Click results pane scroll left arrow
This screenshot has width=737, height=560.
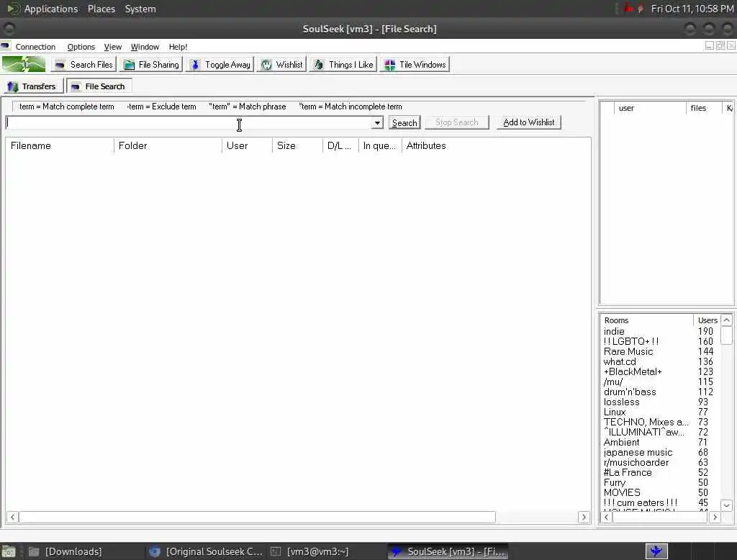[x=13, y=518]
